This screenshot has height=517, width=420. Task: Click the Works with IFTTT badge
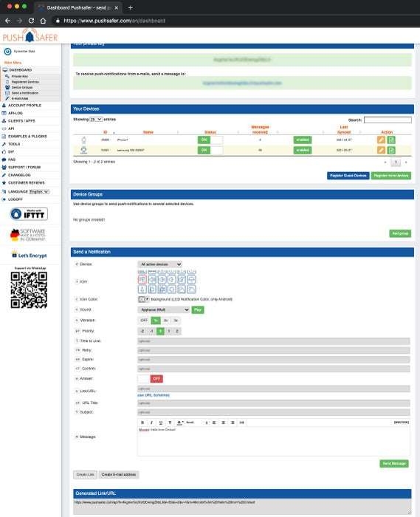(x=29, y=214)
